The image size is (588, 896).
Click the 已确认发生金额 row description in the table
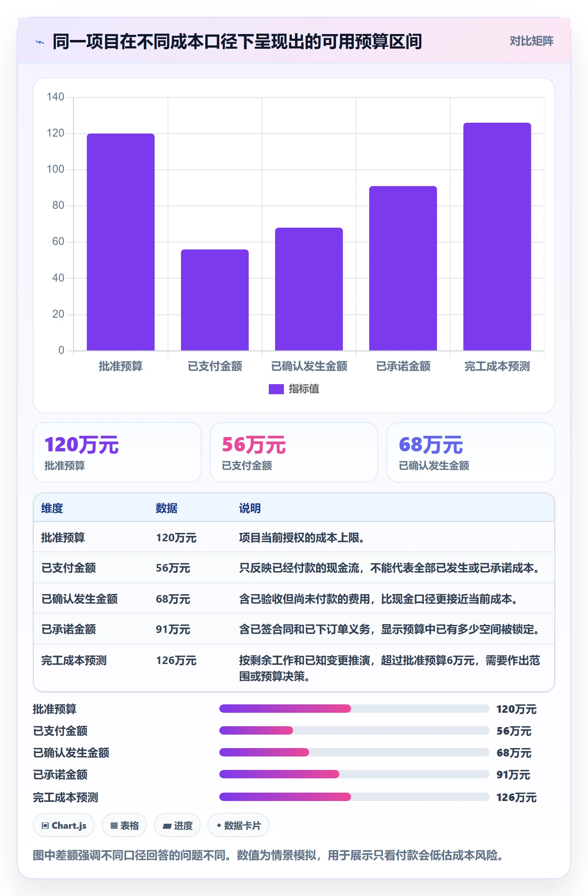point(378,599)
